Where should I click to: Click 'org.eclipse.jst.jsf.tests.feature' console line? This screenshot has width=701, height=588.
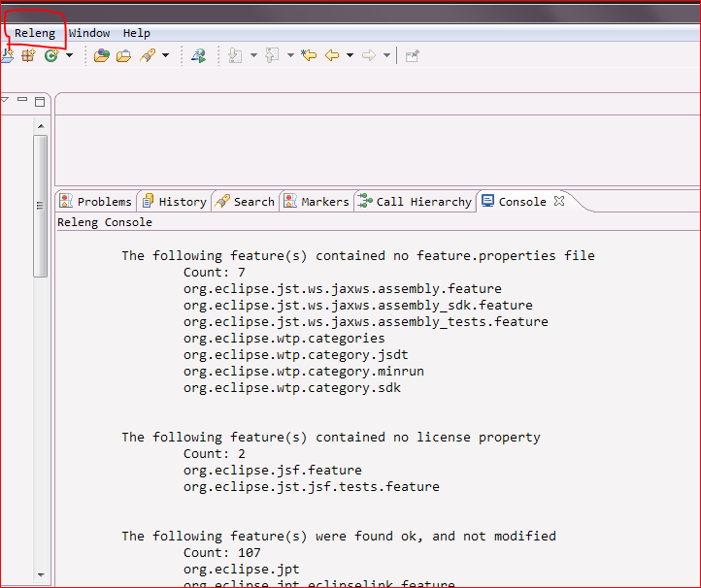[x=312, y=487]
